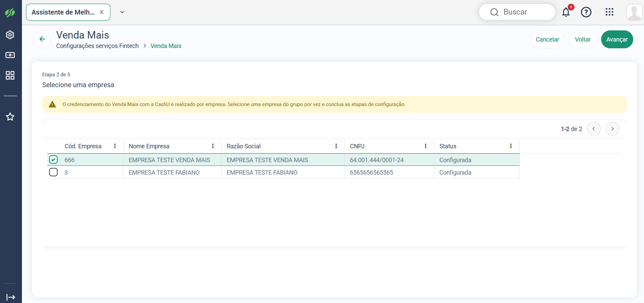The image size is (644, 303).
Task: Open notifications bell icon
Action: (x=566, y=12)
